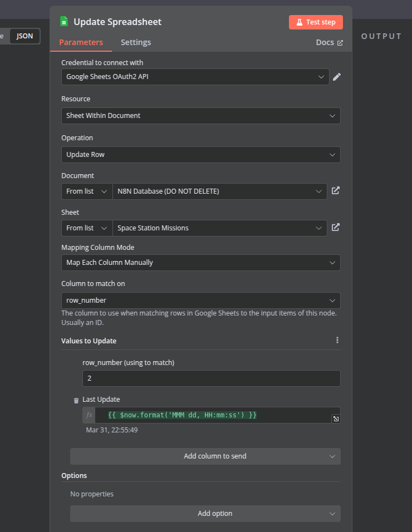Viewport: 412px width, 532px height.
Task: Change column to match on row_number
Action: click(200, 301)
